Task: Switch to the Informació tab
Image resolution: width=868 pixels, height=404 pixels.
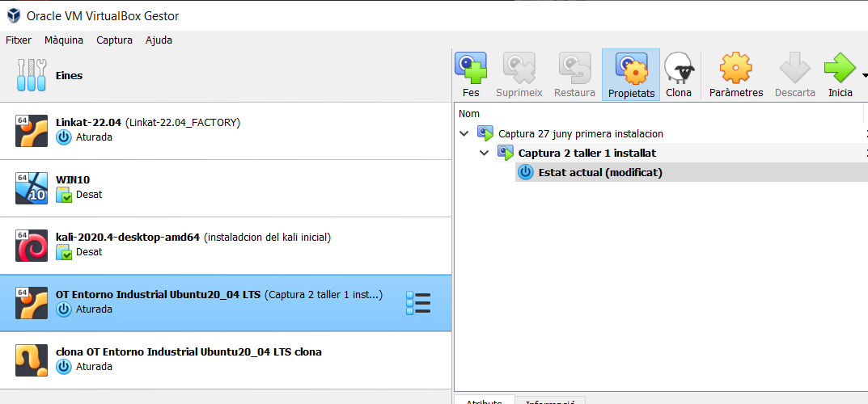Action: [x=550, y=400]
